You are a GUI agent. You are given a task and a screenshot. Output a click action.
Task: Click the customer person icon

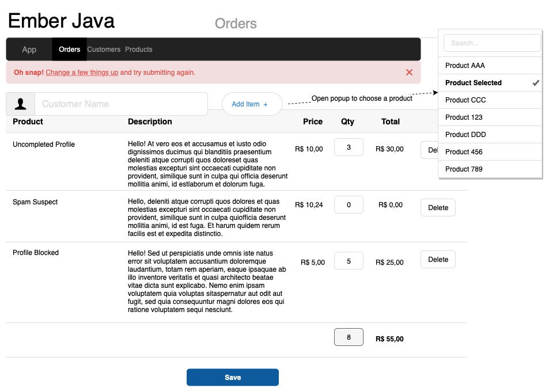click(x=20, y=104)
